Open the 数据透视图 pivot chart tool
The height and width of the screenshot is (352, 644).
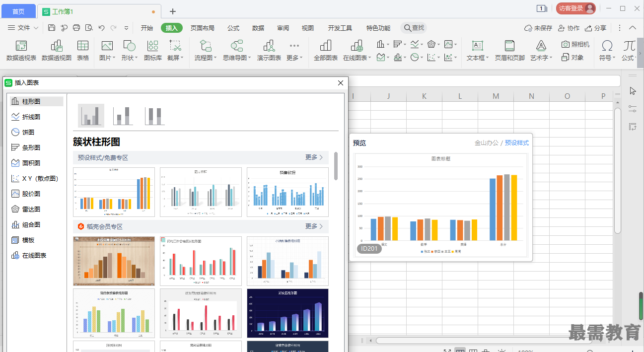click(57, 51)
